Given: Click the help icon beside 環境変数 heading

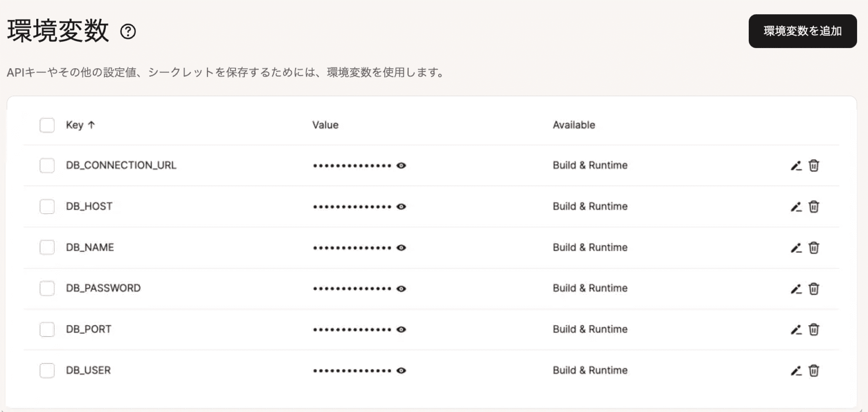Looking at the screenshot, I should (128, 32).
